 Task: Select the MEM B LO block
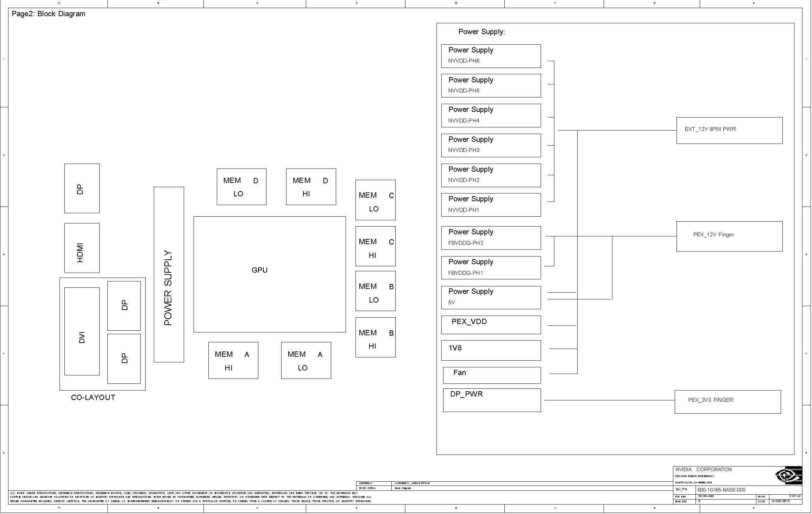[x=376, y=291]
